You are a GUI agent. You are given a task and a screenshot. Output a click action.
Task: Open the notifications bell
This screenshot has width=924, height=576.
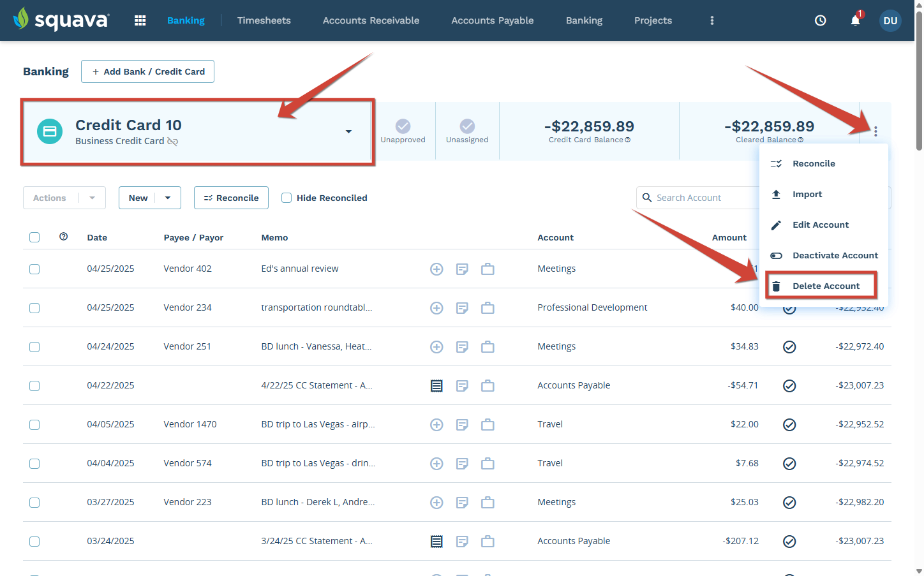855,20
